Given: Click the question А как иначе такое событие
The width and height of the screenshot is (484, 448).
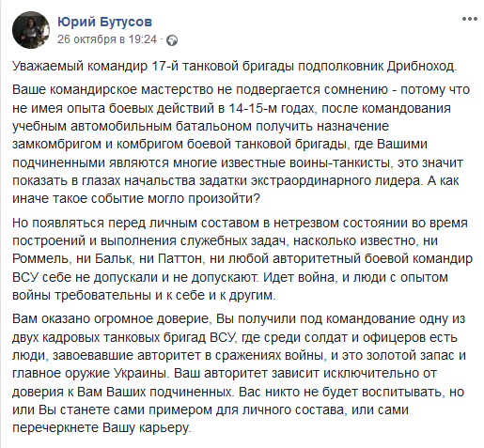Looking at the screenshot, I should 236,190.
